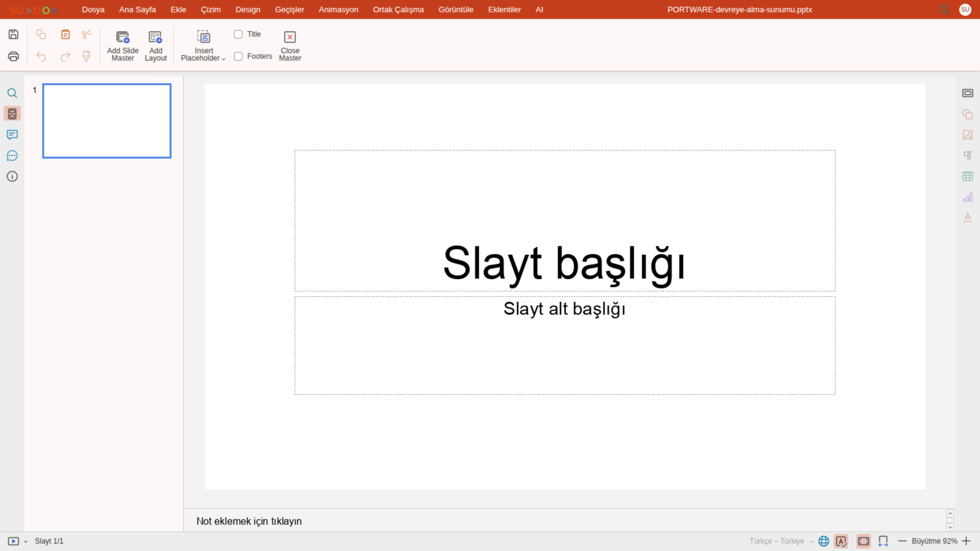
Task: Open the Chat panel icon
Action: pos(12,156)
